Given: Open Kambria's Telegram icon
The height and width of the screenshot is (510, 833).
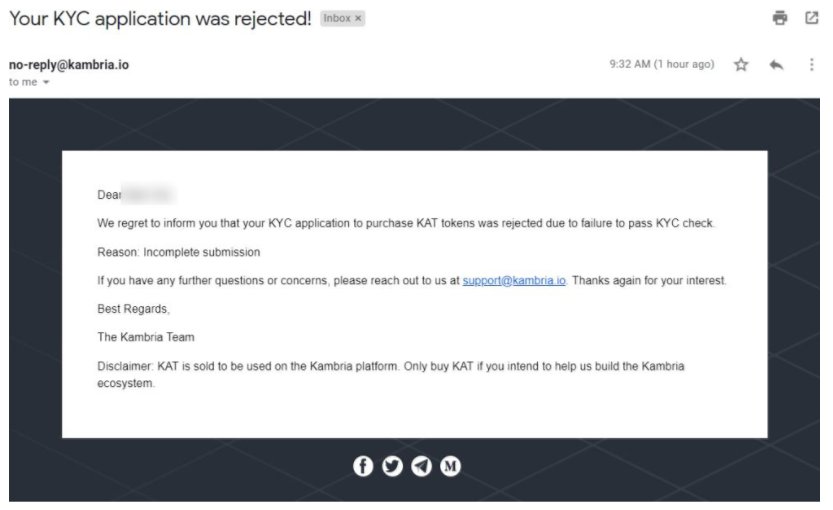Looking at the screenshot, I should pos(421,466).
